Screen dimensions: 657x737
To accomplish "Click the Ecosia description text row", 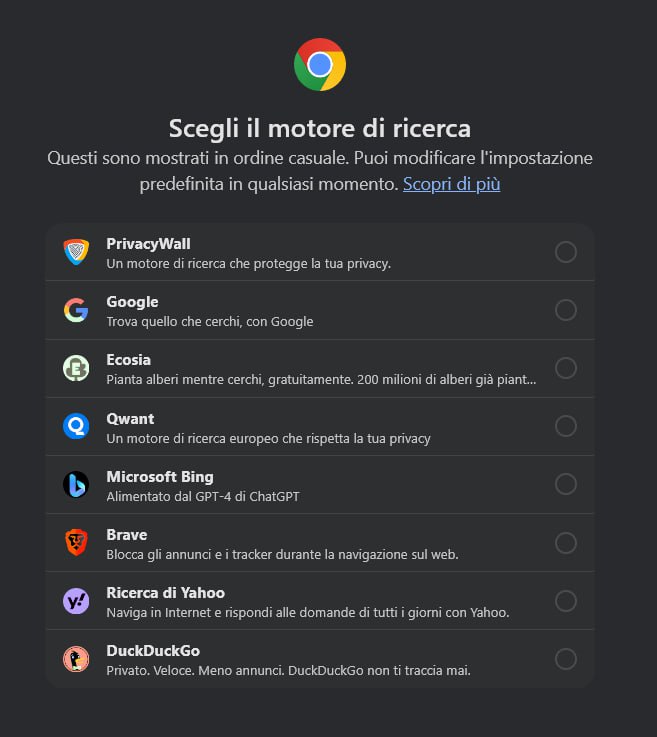I will coord(321,380).
